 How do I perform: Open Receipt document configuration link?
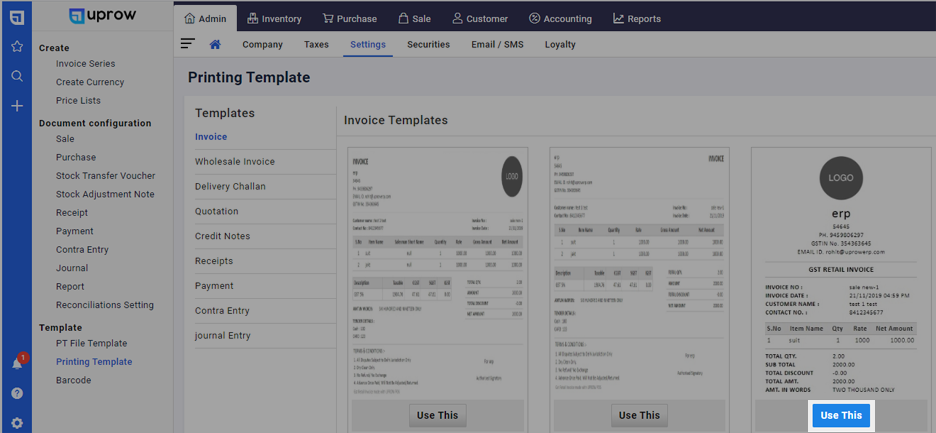(72, 213)
